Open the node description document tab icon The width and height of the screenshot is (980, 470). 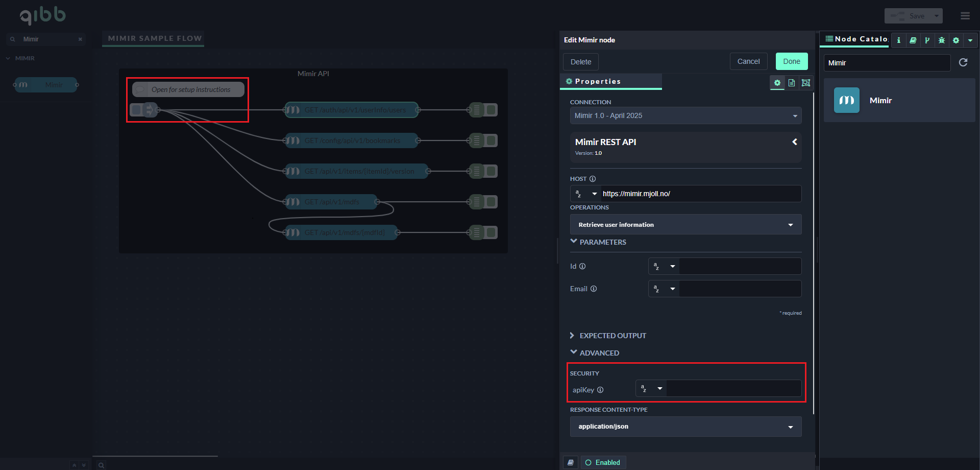tap(791, 83)
